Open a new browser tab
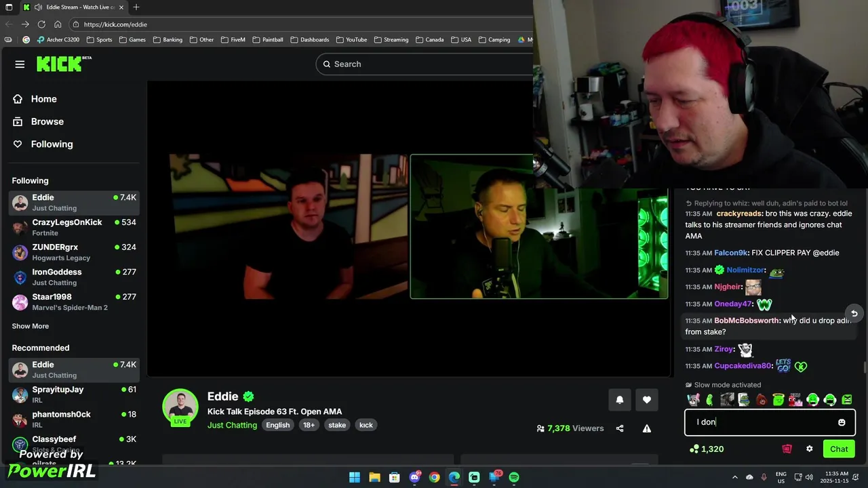The height and width of the screenshot is (488, 868). pyautogui.click(x=136, y=7)
